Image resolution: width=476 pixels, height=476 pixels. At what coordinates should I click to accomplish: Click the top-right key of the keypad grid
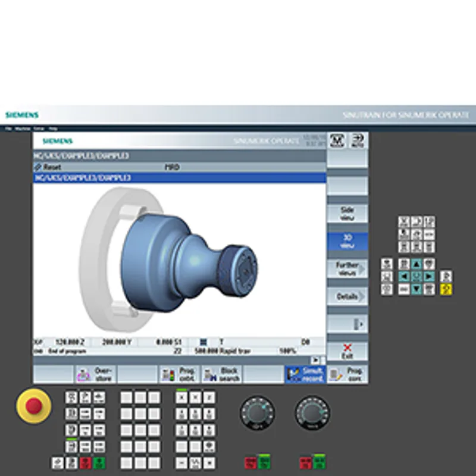click(x=428, y=222)
